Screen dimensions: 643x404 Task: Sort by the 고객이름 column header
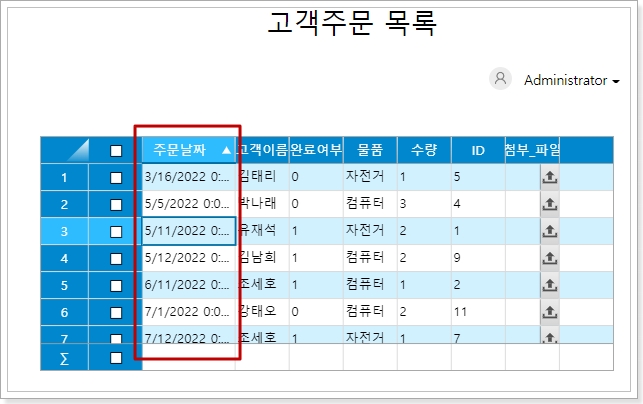(262, 150)
